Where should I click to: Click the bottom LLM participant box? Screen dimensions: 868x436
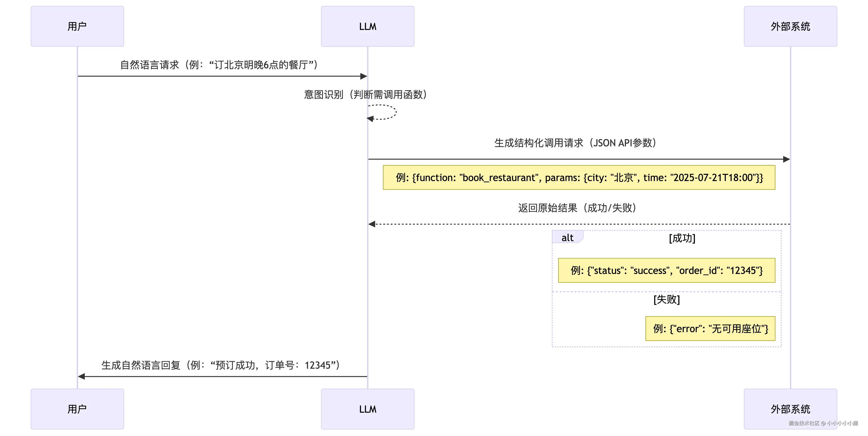(x=367, y=409)
